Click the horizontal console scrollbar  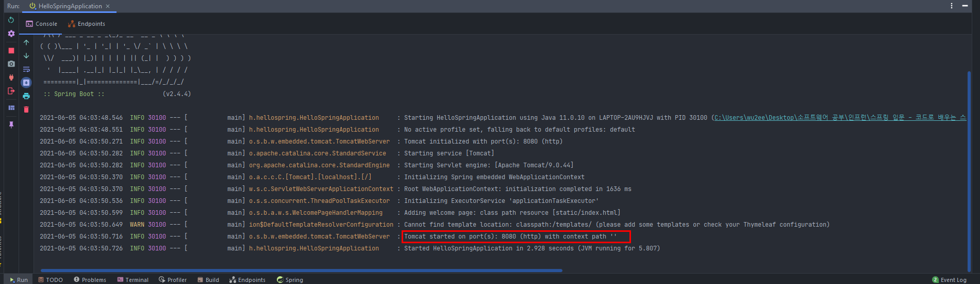[301, 270]
